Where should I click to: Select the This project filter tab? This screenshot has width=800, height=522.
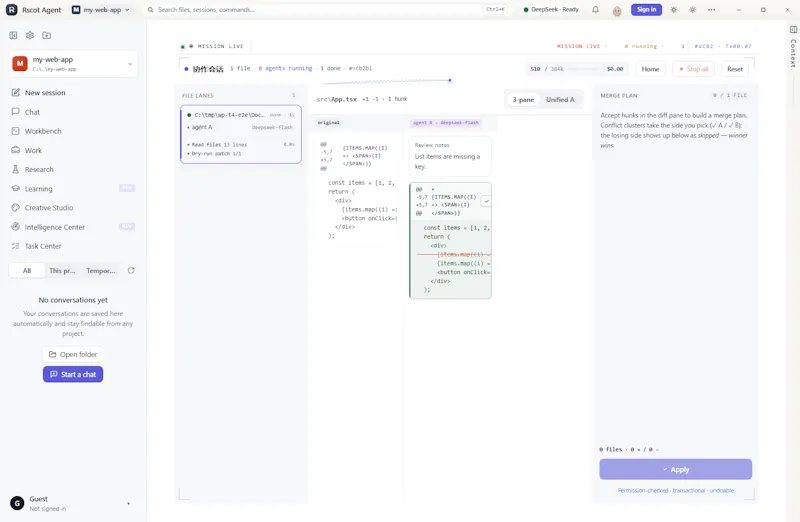click(62, 270)
